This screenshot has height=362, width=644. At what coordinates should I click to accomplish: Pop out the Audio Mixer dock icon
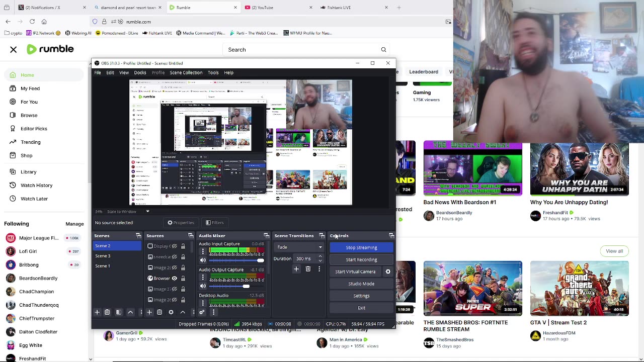coord(267,236)
